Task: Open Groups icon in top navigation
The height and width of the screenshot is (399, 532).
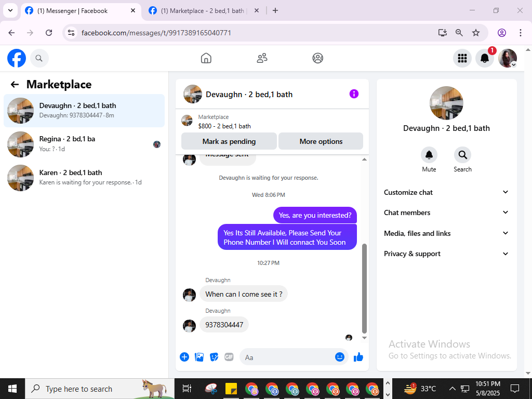Action: click(317, 58)
